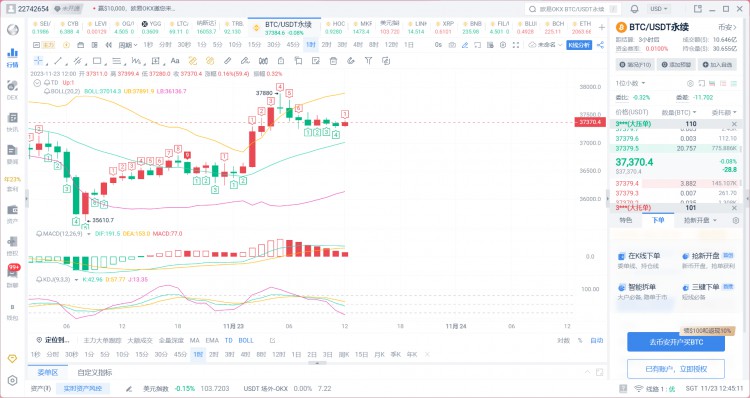Focus the OKX BTC/USDT search field
This screenshot has height=398, width=750.
[x=573, y=9]
